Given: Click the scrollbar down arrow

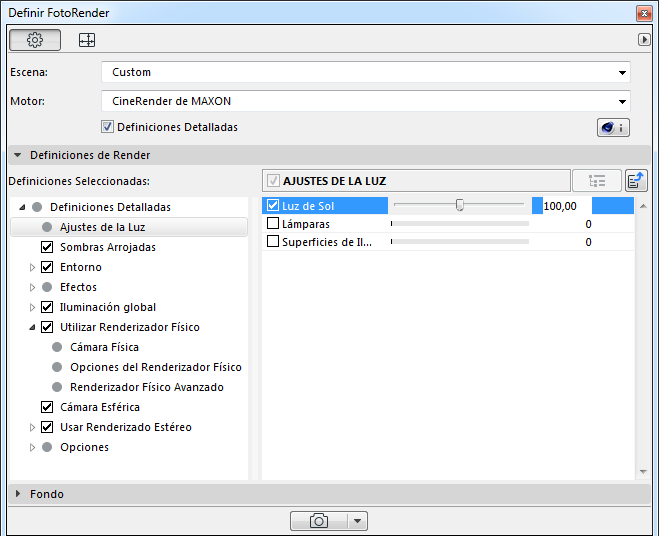Looking at the screenshot, I should (643, 472).
